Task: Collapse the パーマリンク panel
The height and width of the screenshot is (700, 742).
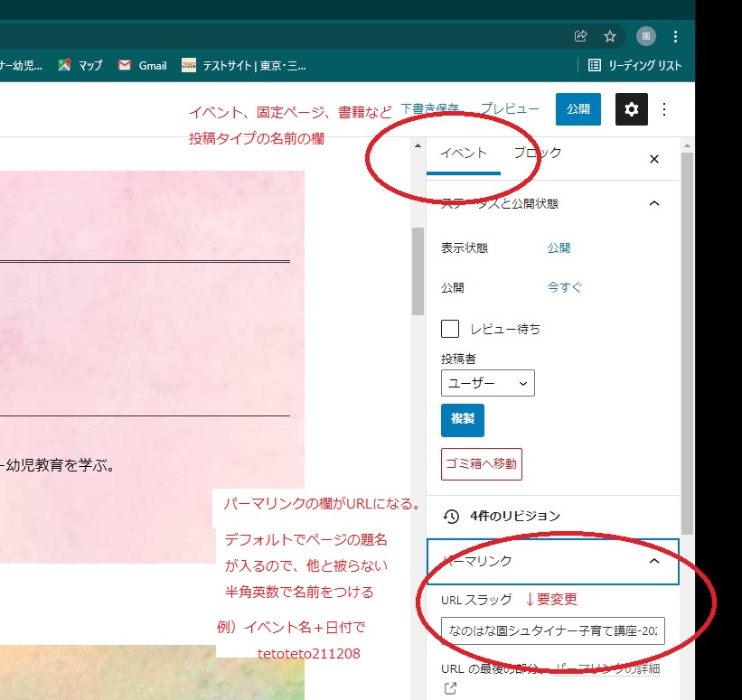Action: click(654, 561)
